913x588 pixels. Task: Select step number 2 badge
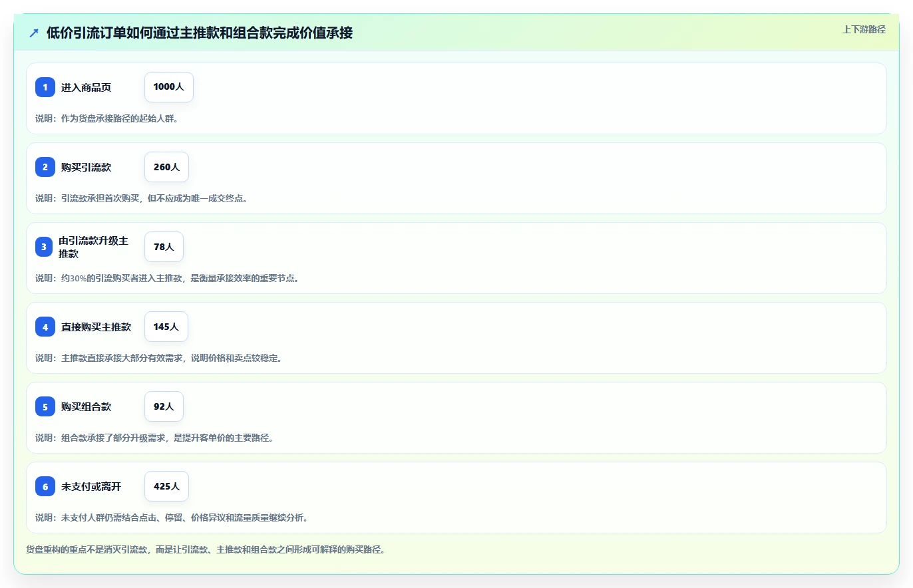pyautogui.click(x=45, y=167)
